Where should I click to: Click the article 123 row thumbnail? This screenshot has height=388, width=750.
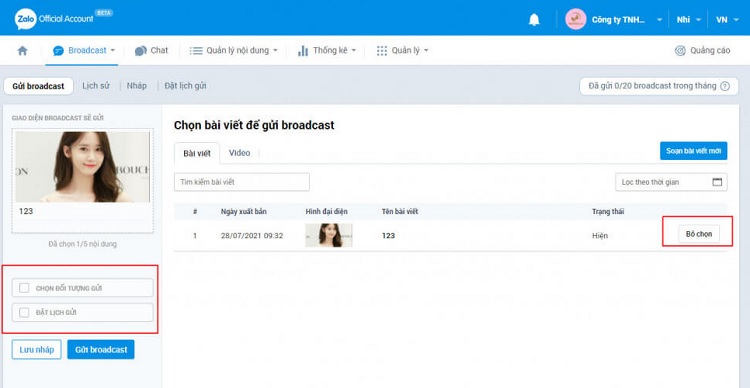tap(329, 235)
